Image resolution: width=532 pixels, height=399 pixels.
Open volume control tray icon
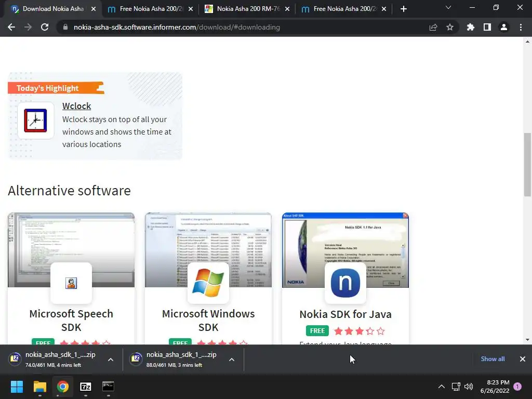click(469, 387)
